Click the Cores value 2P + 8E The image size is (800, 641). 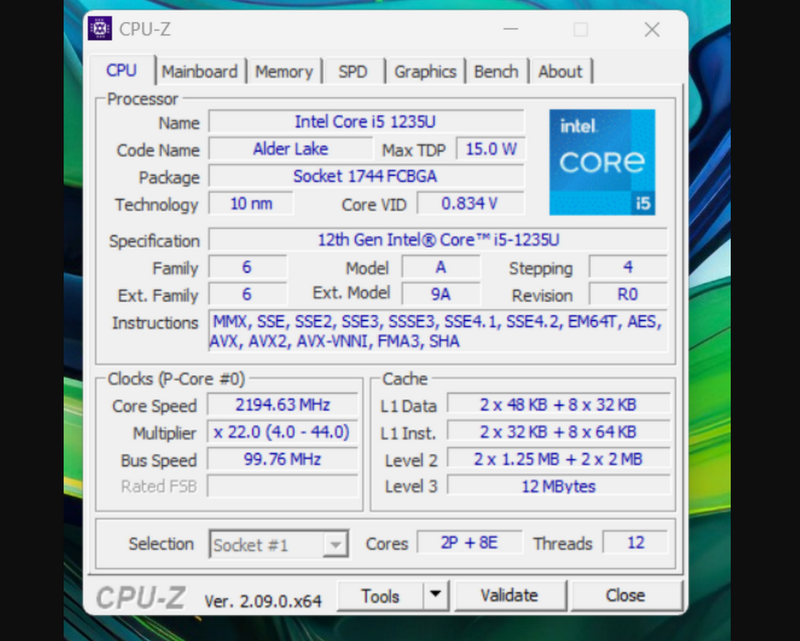[x=469, y=543]
